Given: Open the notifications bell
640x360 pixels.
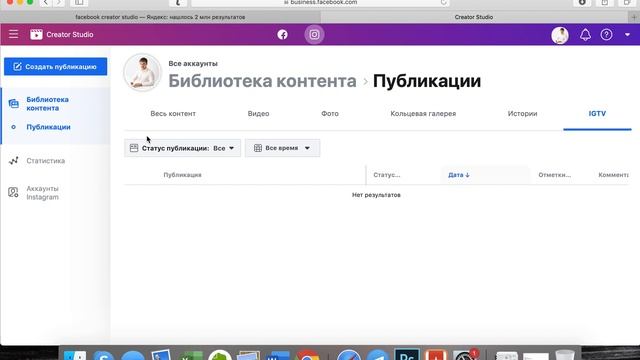Looking at the screenshot, I should click(585, 35).
